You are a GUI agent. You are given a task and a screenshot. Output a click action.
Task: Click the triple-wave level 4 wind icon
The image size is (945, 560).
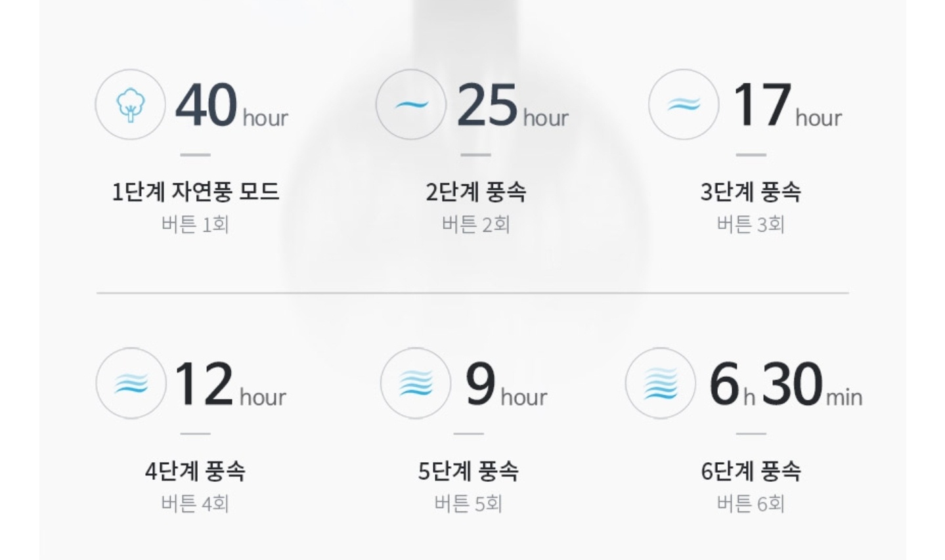[131, 383]
